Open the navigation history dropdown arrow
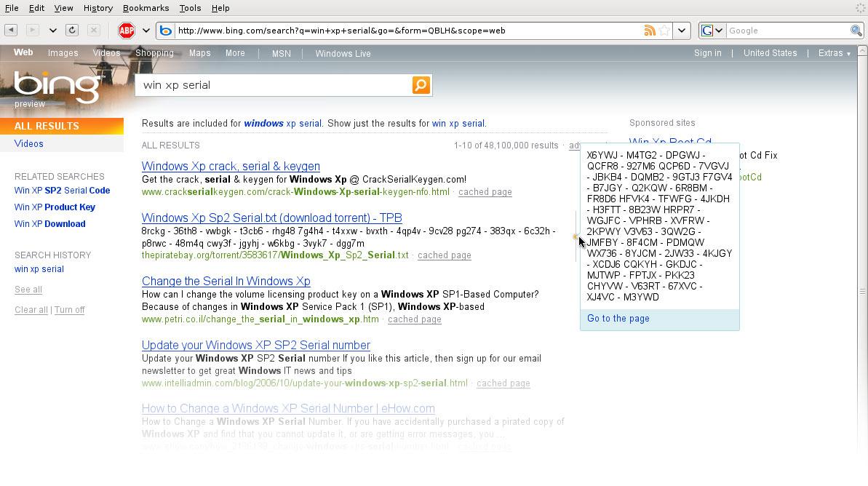Screen dimensions: 868x486 point(52,31)
